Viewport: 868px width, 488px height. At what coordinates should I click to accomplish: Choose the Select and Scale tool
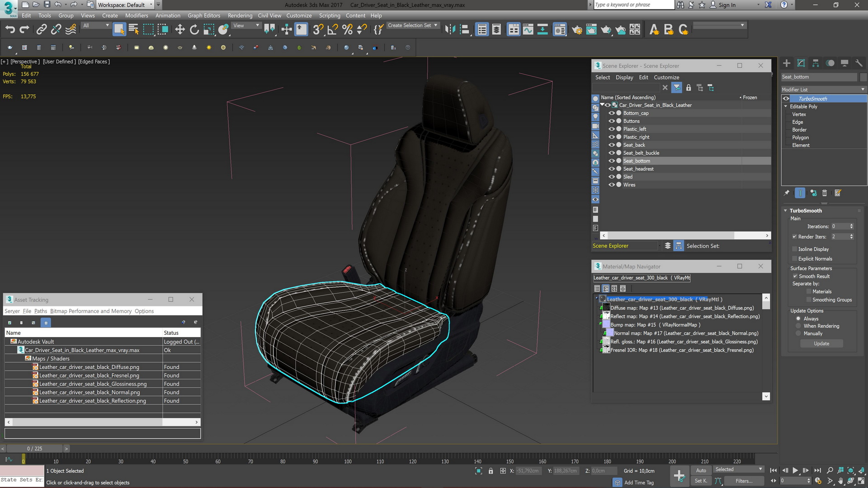pos(208,30)
